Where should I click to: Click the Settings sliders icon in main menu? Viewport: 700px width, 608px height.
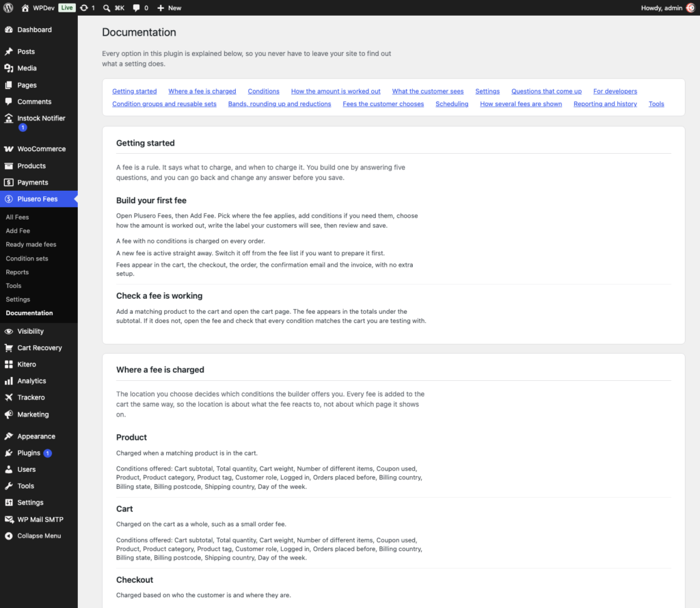8,502
